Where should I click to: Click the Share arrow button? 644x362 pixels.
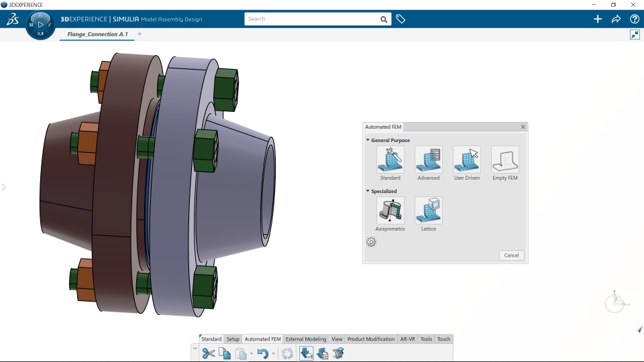click(x=616, y=19)
